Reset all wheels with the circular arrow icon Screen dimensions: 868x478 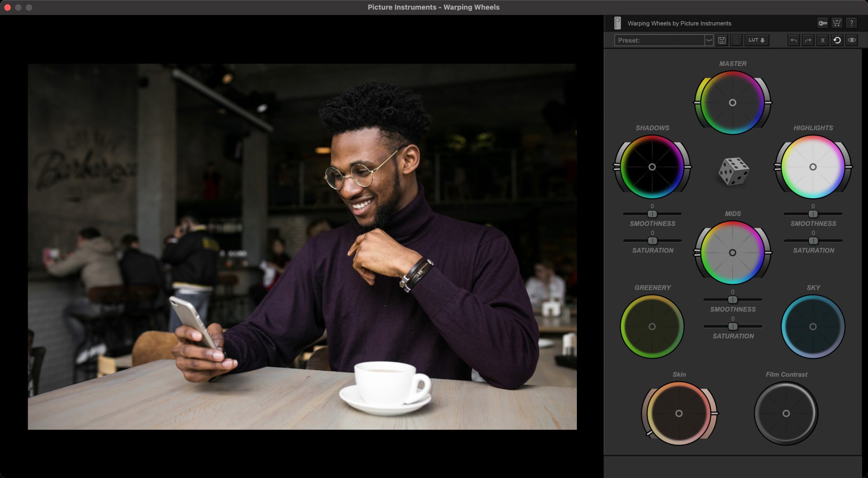[x=837, y=40]
